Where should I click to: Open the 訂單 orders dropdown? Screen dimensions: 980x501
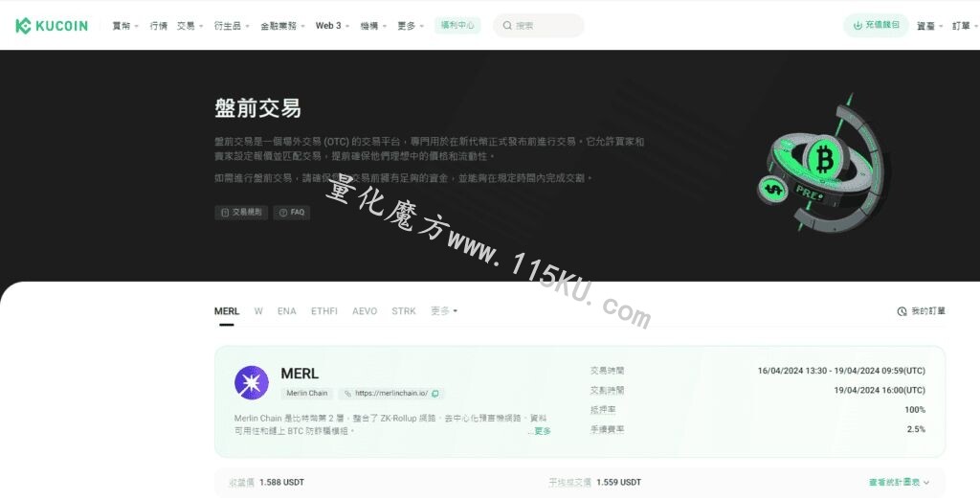[x=965, y=26]
